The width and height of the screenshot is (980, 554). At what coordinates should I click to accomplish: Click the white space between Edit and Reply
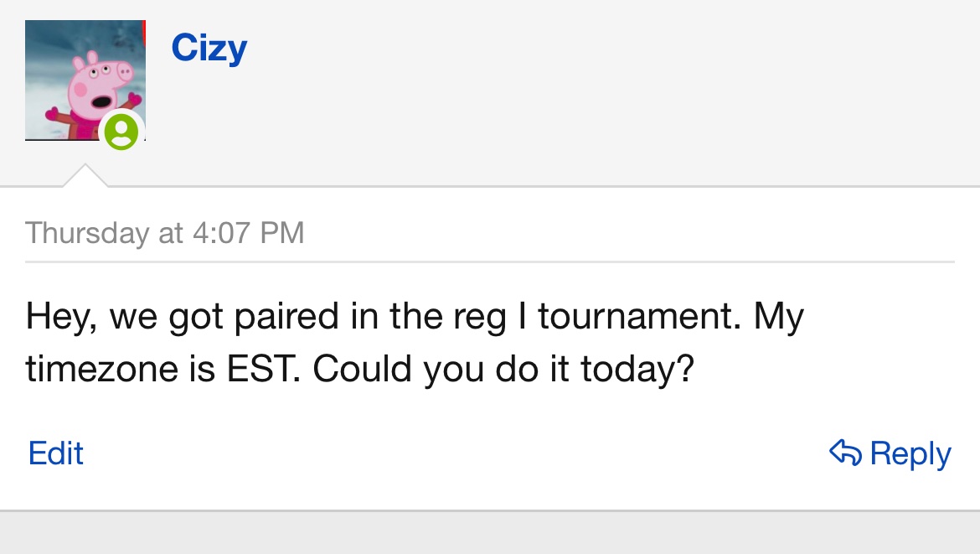click(456, 453)
